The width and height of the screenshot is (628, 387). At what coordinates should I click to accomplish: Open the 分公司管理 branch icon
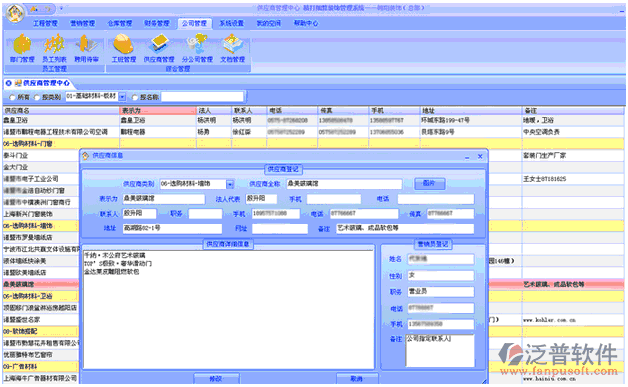(x=197, y=48)
